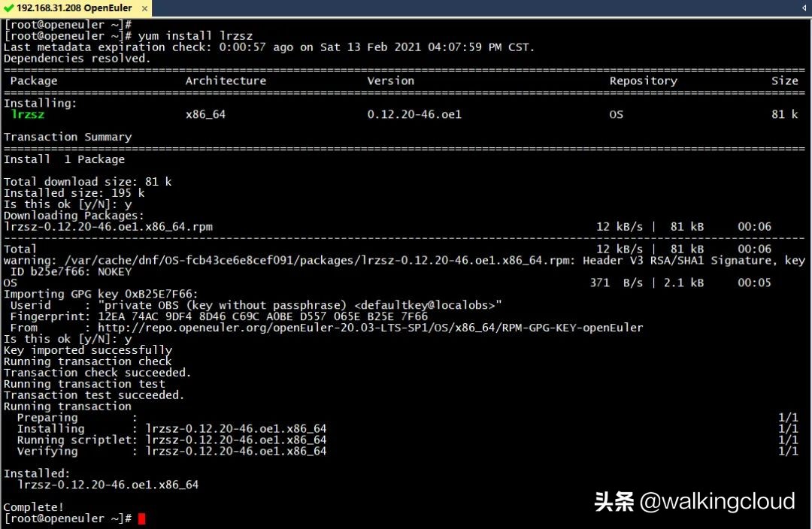The image size is (812, 529).
Task: Click 'lrzsz-0.12.20-46.oe1.x86_64.rpm' download filename
Action: click(x=108, y=227)
